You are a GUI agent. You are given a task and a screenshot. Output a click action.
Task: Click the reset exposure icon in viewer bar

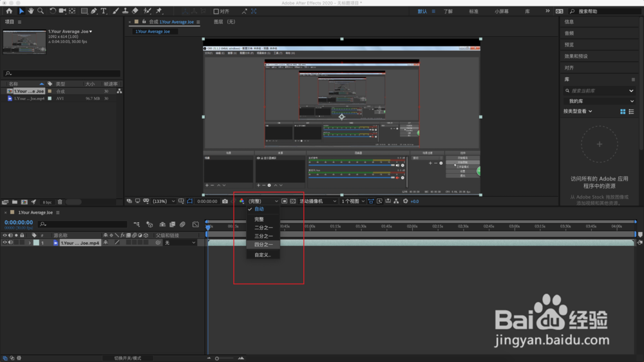coord(405,202)
